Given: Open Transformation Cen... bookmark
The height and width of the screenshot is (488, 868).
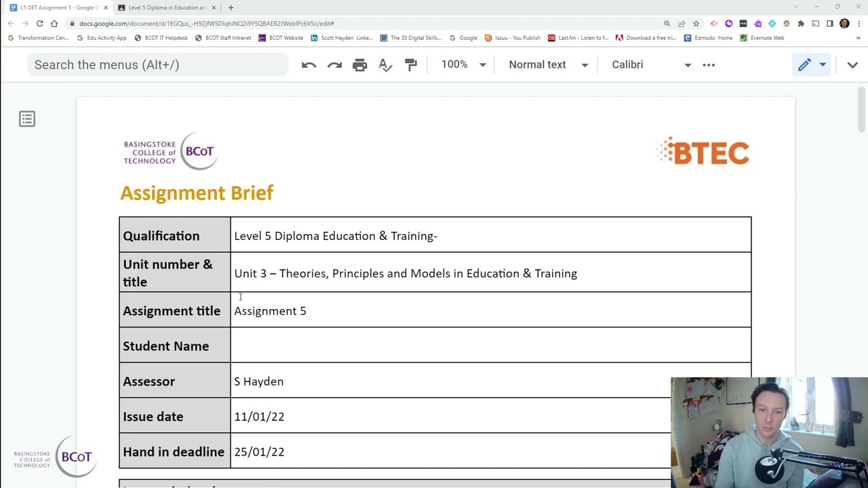Looking at the screenshot, I should [39, 38].
